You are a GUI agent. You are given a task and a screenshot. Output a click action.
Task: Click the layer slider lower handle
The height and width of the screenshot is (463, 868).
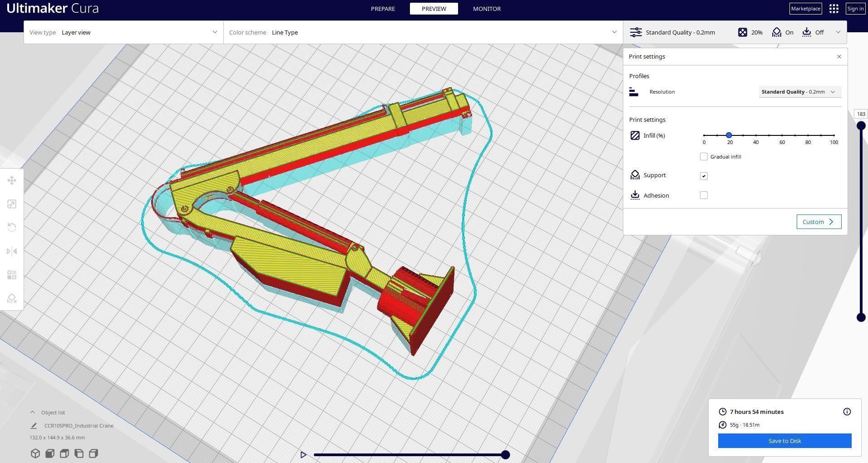click(861, 318)
